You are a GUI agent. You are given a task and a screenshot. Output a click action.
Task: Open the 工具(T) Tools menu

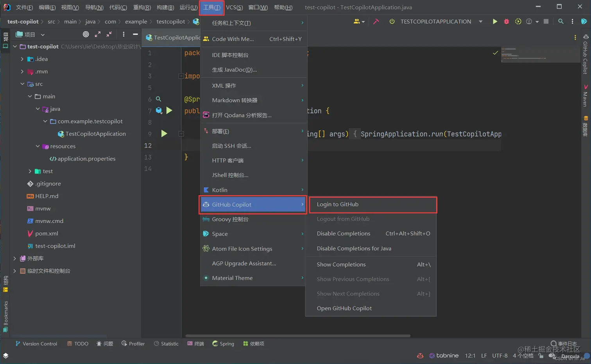211,7
